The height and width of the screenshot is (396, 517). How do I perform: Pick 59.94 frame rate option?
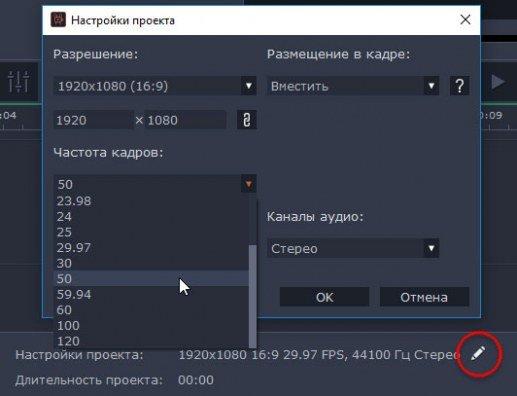pos(151,294)
